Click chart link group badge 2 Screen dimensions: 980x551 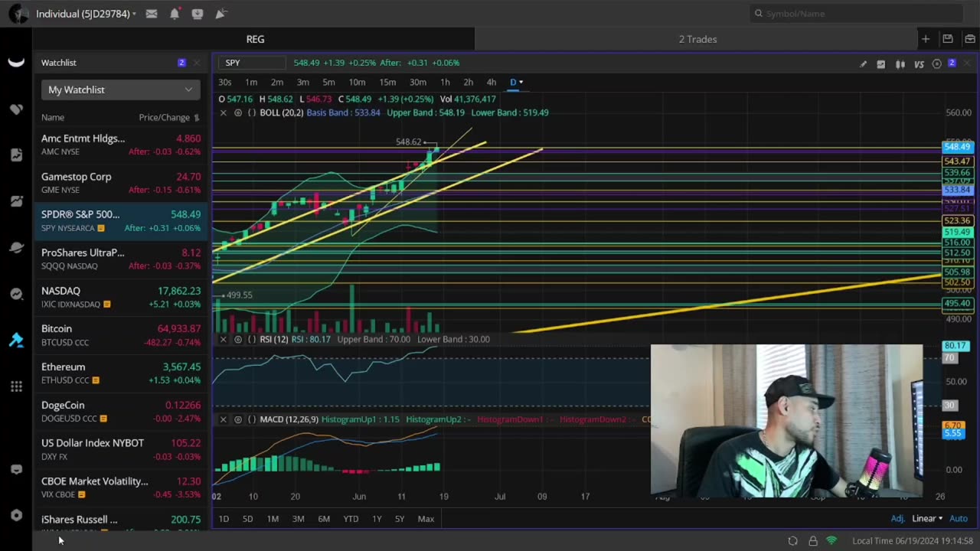tap(952, 63)
